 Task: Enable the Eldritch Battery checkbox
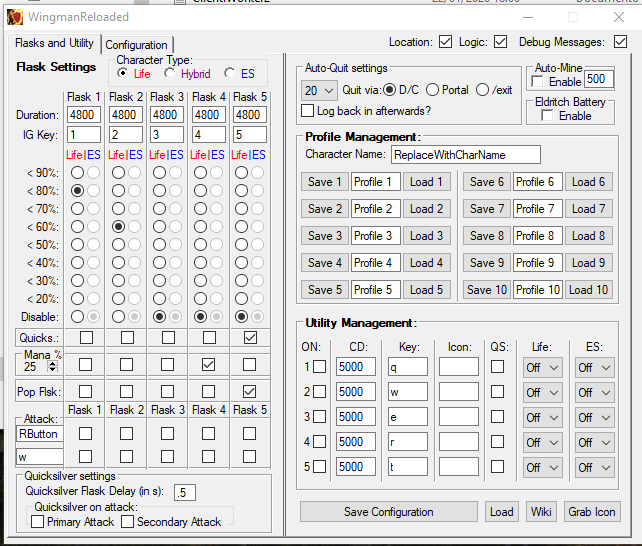547,115
